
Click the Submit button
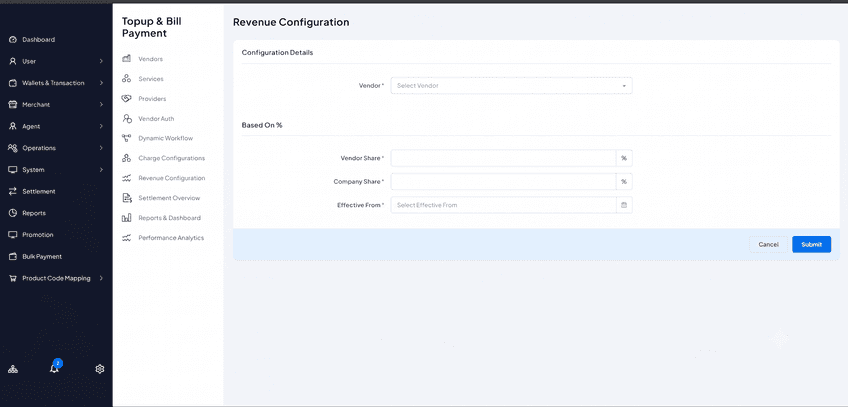click(811, 244)
